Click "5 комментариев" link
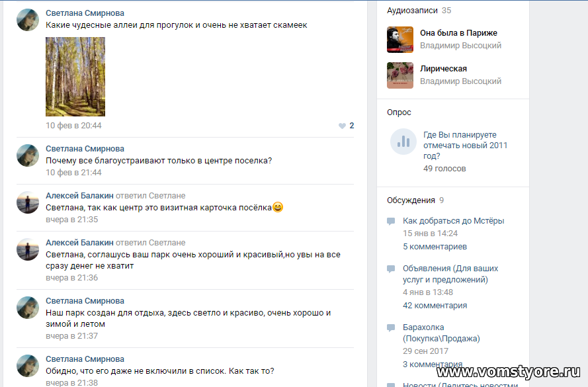Screen dimensions: 588x387 tap(435, 247)
